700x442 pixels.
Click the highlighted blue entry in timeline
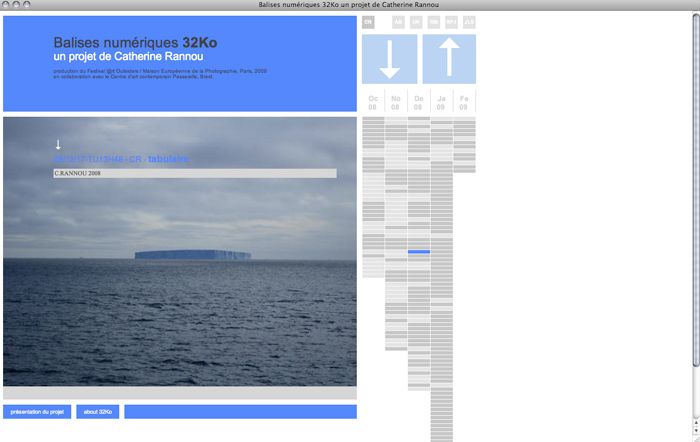pyautogui.click(x=419, y=252)
